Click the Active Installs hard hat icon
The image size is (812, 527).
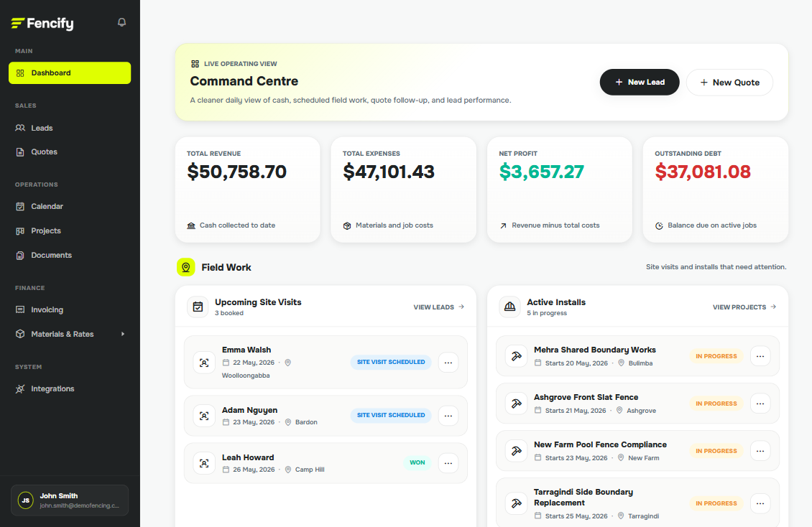click(x=509, y=307)
